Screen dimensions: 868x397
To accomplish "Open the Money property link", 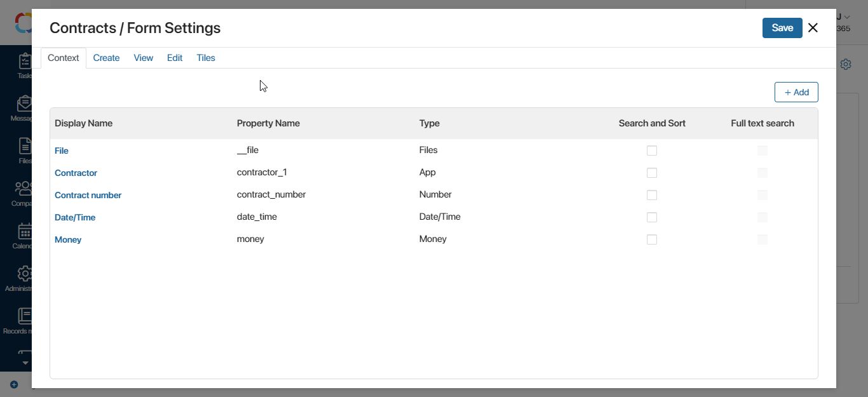I will coord(68,239).
